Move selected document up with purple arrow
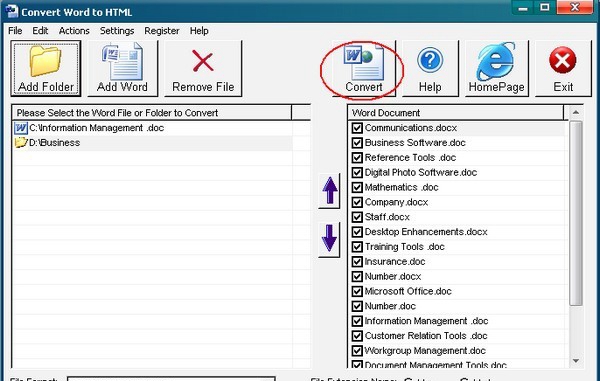Viewport: 600px width, 381px height. (329, 190)
